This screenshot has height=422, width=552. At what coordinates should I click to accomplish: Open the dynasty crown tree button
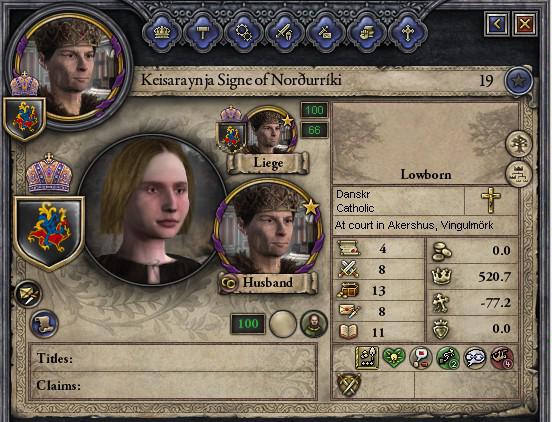518,173
